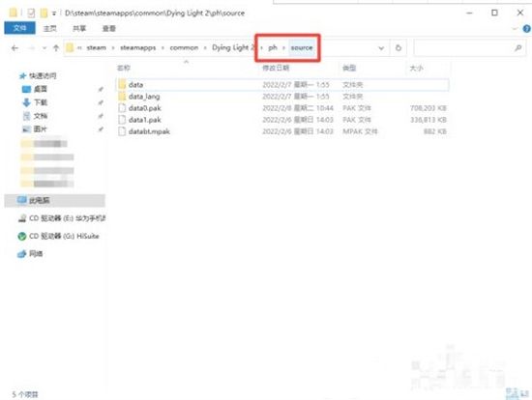The height and width of the screenshot is (400, 532).
Task: Refresh the current folder view
Action: point(399,48)
